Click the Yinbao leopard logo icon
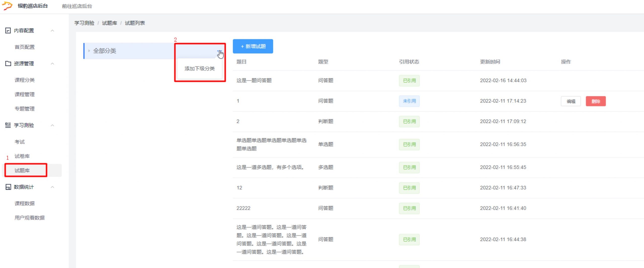This screenshot has width=644, height=268. [x=7, y=6]
